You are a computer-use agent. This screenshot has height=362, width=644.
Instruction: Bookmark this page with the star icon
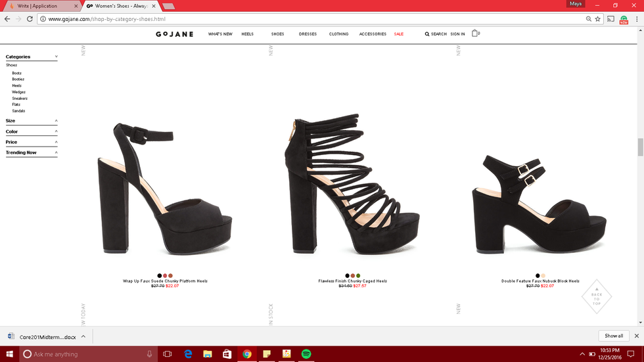point(597,19)
